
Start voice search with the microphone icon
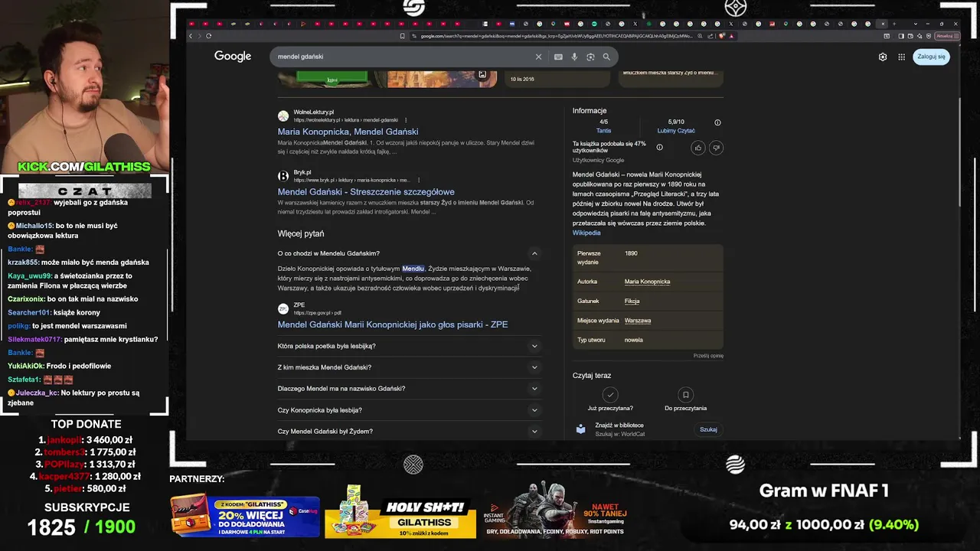574,57
